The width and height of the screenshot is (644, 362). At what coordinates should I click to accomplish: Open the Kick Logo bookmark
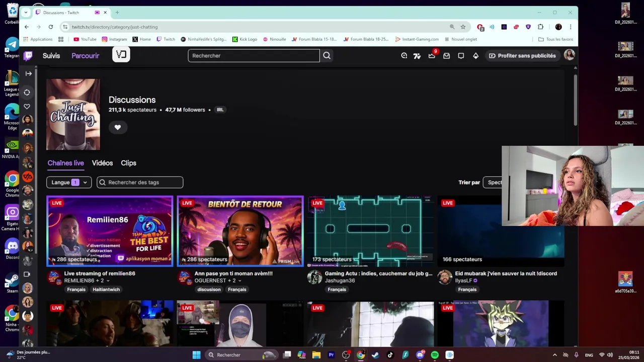[x=245, y=39]
